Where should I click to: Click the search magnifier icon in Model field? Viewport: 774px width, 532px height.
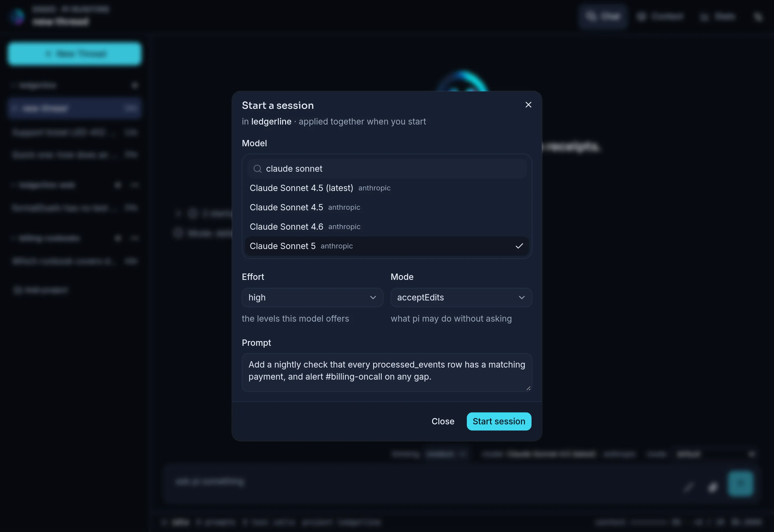pos(257,169)
